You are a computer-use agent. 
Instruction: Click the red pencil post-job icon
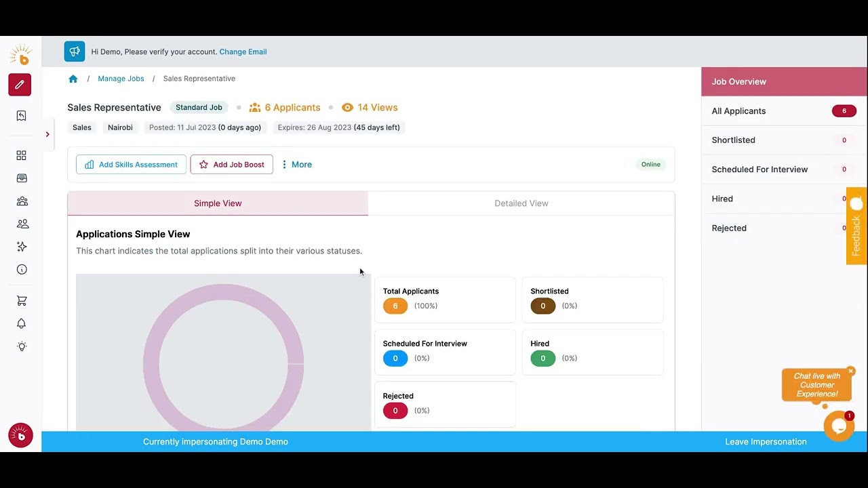[20, 85]
